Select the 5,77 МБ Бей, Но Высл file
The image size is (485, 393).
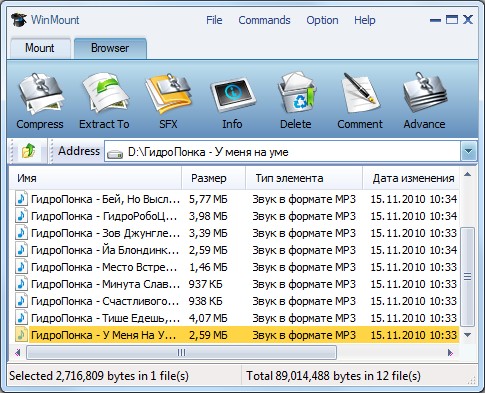point(236,199)
